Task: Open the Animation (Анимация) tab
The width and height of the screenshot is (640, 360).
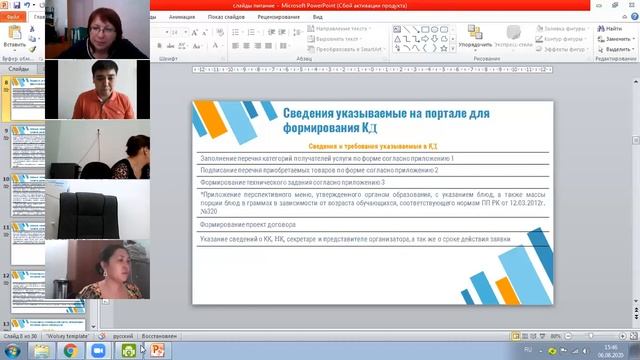Action: (x=182, y=17)
